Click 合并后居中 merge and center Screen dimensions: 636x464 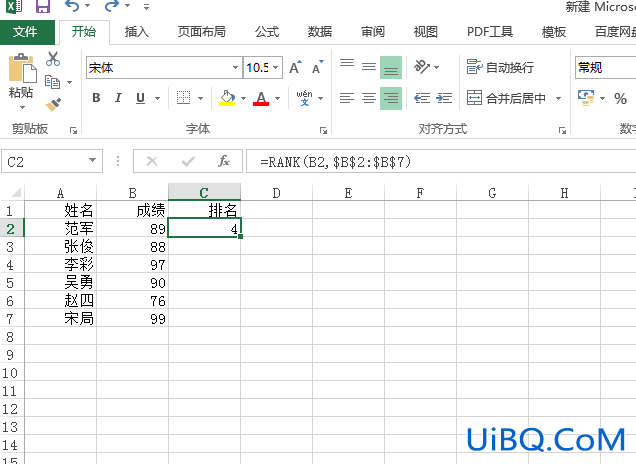pyautogui.click(x=506, y=98)
